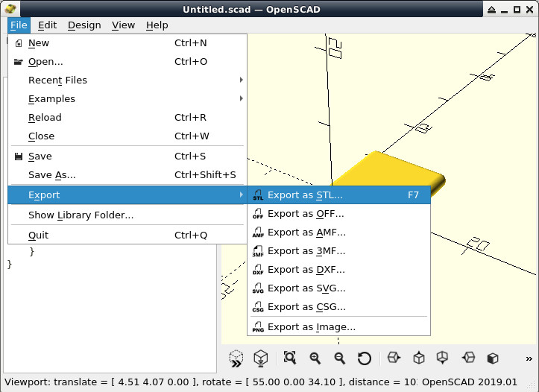Screen dimensions: 539x392
Task: Click the STL file icon in Export submenu
Action: [x=258, y=195]
